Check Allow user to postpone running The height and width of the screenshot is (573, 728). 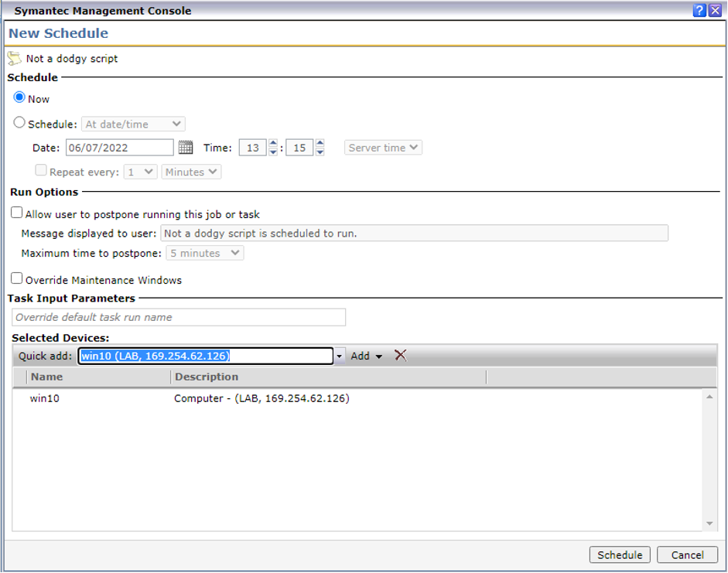pos(17,213)
